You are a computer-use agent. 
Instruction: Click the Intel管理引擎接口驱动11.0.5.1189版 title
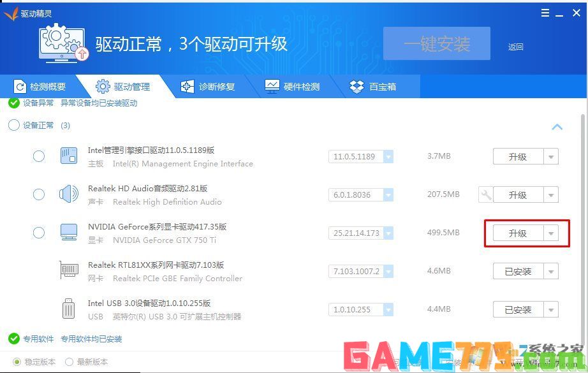pyautogui.click(x=151, y=150)
